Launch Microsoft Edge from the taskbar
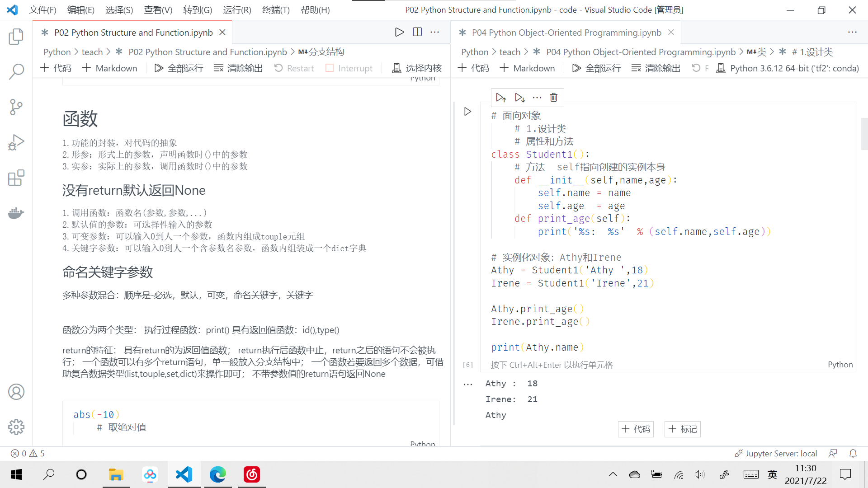 [218, 474]
